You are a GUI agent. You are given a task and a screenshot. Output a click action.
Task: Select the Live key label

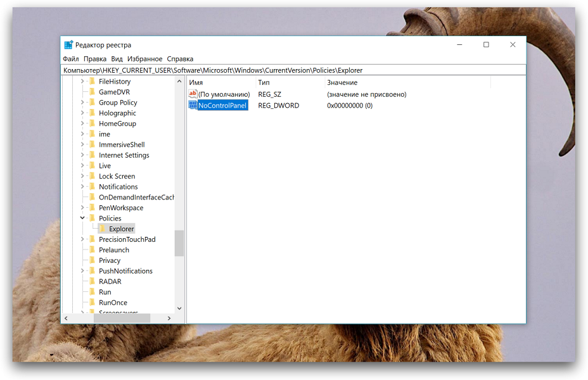[105, 166]
